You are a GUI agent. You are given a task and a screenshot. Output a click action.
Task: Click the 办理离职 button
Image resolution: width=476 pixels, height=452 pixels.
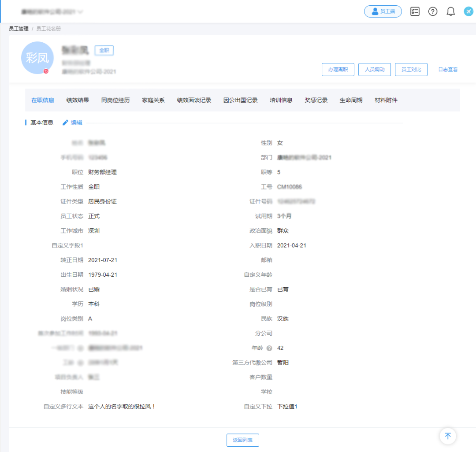(x=338, y=70)
